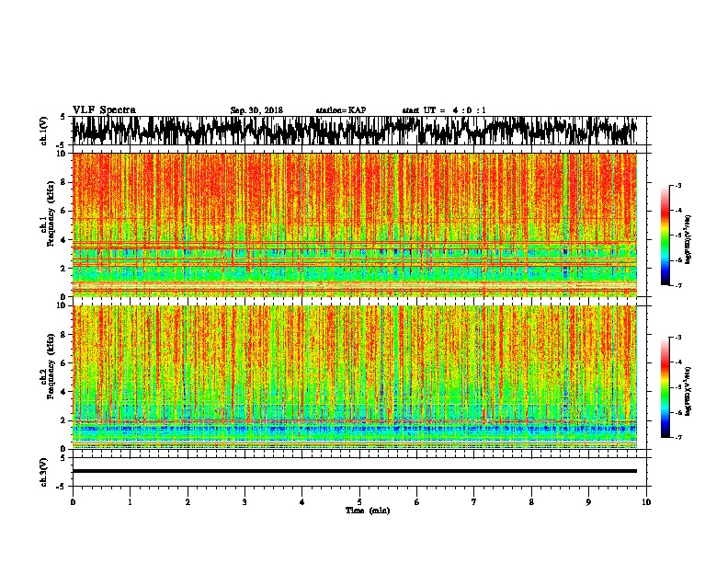The height and width of the screenshot is (563, 728).
Task: Click the time-axis tick label "10"
Action: tap(646, 502)
